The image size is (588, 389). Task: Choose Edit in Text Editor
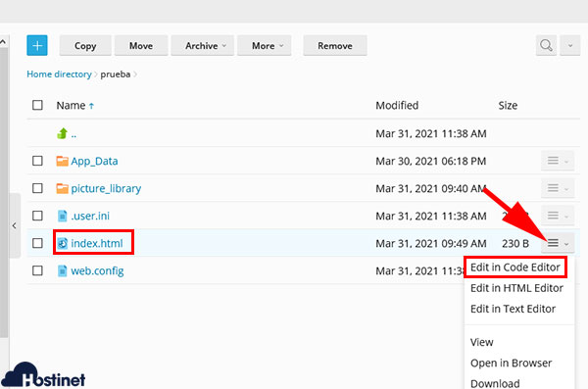point(513,309)
